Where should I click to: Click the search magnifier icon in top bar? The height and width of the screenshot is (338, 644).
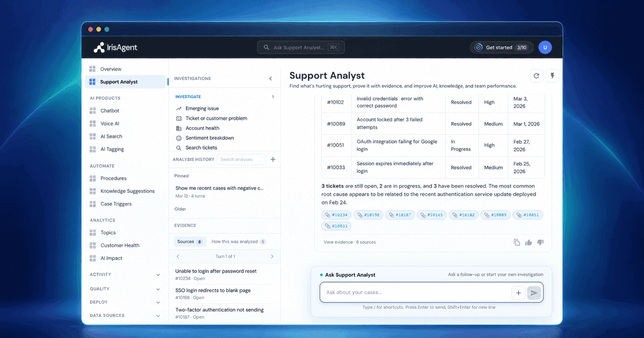coord(266,47)
